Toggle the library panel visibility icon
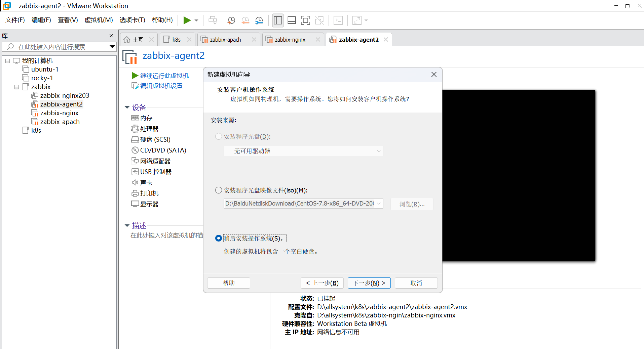644x349 pixels. (277, 20)
